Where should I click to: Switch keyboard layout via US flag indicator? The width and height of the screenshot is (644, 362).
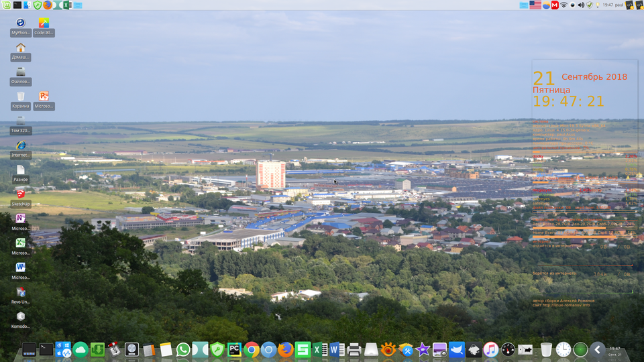[x=535, y=5]
